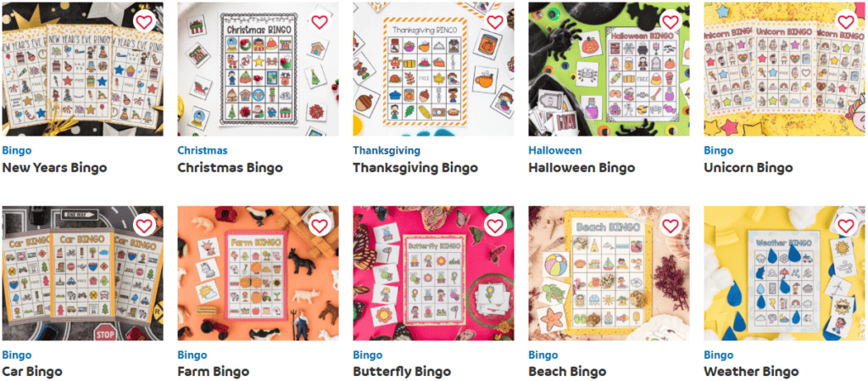Tap the heart on Halloween Bingo

[670, 21]
